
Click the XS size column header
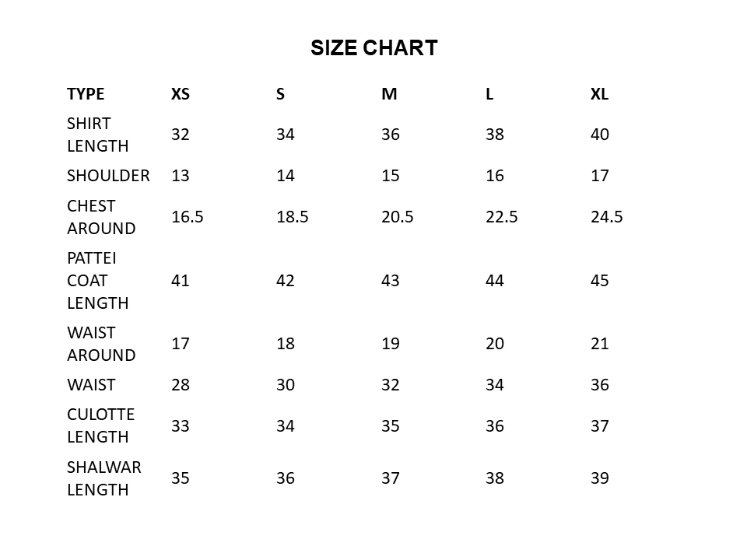pos(181,94)
